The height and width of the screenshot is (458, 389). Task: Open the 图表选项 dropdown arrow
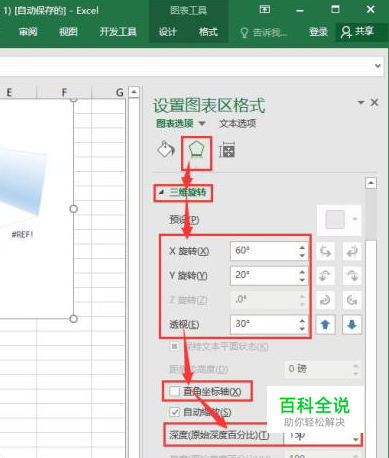(x=202, y=124)
